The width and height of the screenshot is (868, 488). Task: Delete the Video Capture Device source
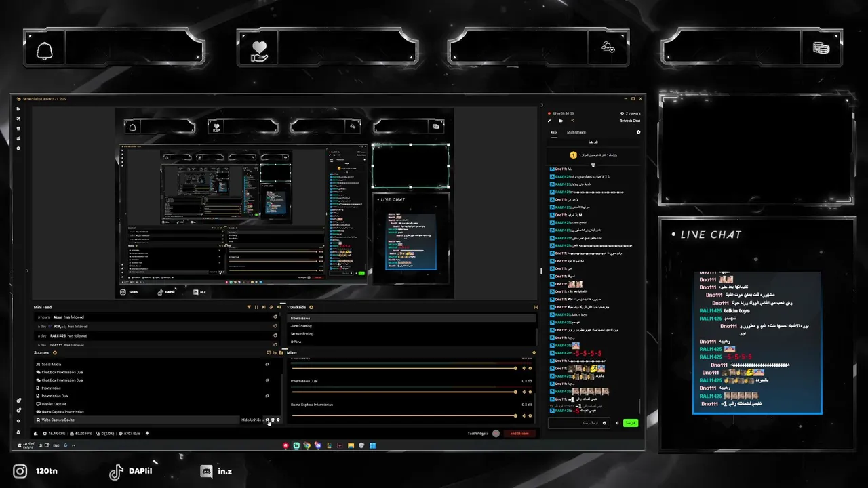point(273,420)
